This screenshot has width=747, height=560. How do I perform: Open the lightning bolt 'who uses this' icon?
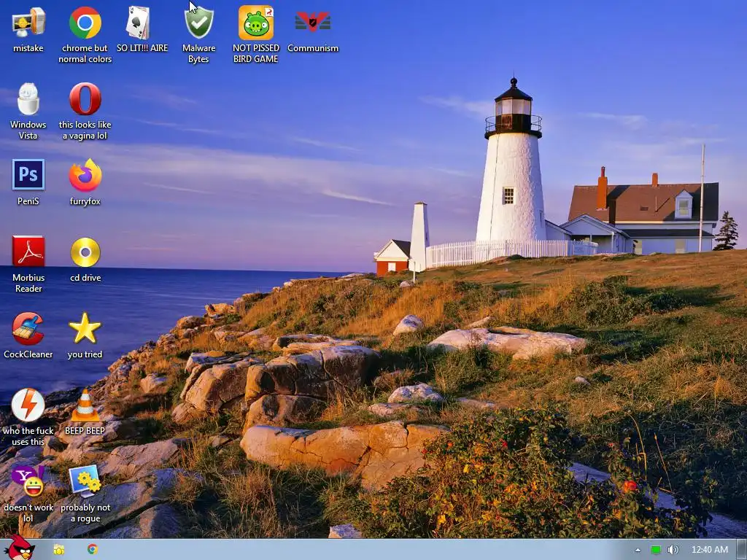(x=28, y=405)
